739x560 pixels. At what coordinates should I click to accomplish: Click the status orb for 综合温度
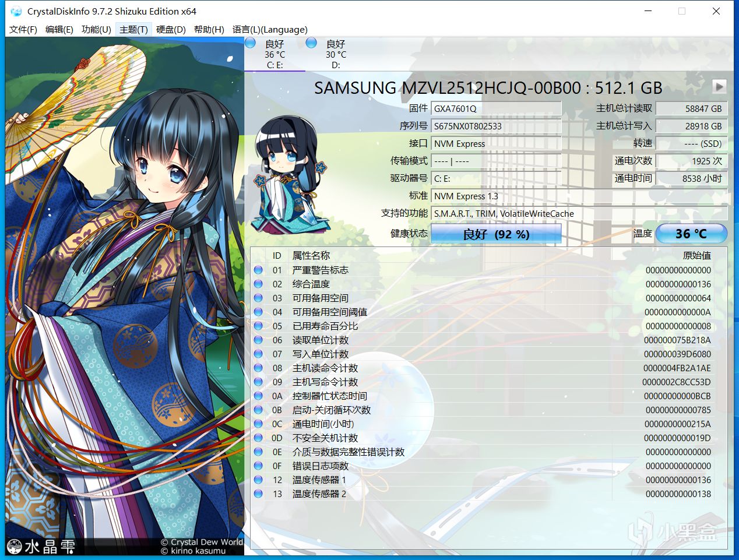pos(258,284)
